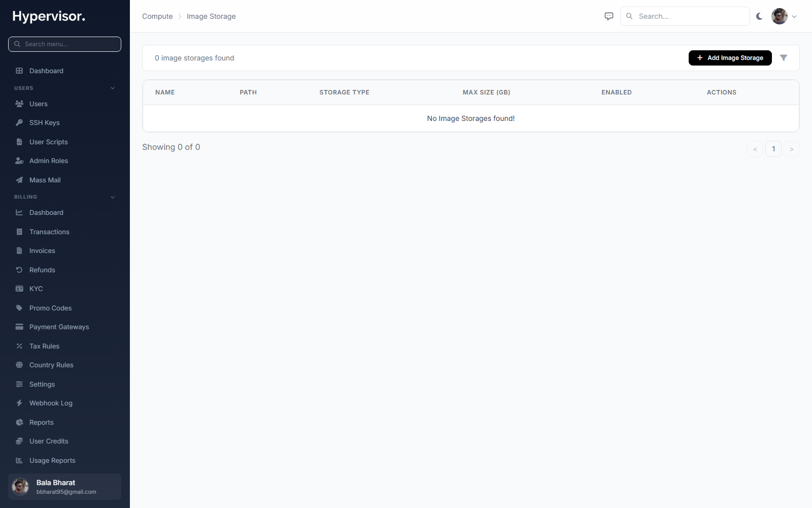812x508 pixels.
Task: Open the filter funnel icon
Action: (784, 58)
